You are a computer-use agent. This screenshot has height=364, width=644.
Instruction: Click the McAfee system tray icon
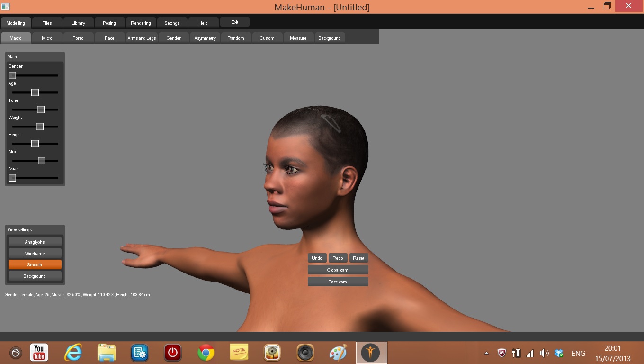click(x=502, y=353)
